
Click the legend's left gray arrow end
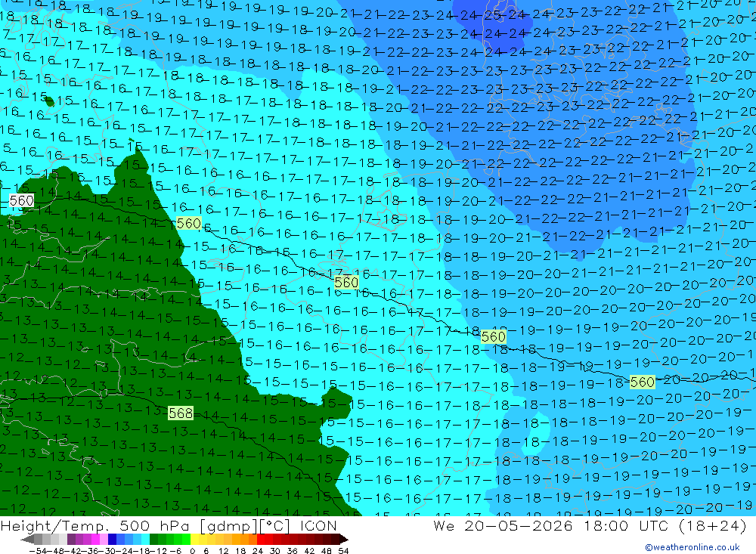coord(27,539)
